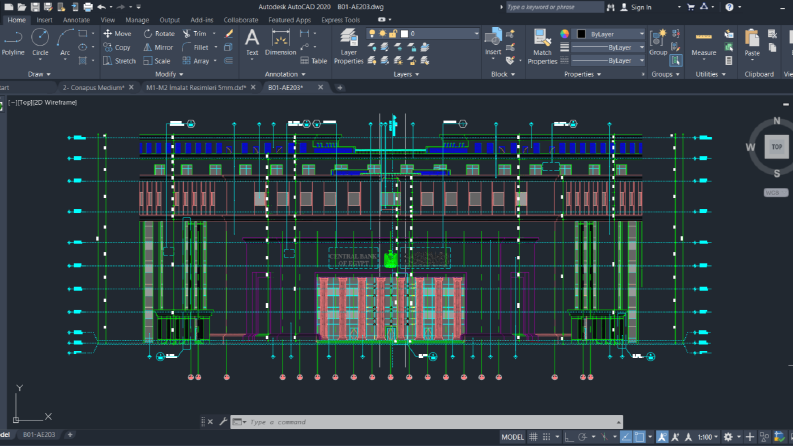This screenshot has height=446, width=793.
Task: Add a new drawing tab with plus
Action: [x=340, y=87]
